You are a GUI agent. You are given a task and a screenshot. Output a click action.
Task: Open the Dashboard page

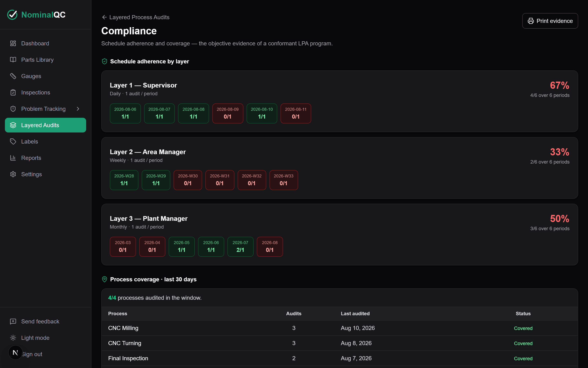46,43
